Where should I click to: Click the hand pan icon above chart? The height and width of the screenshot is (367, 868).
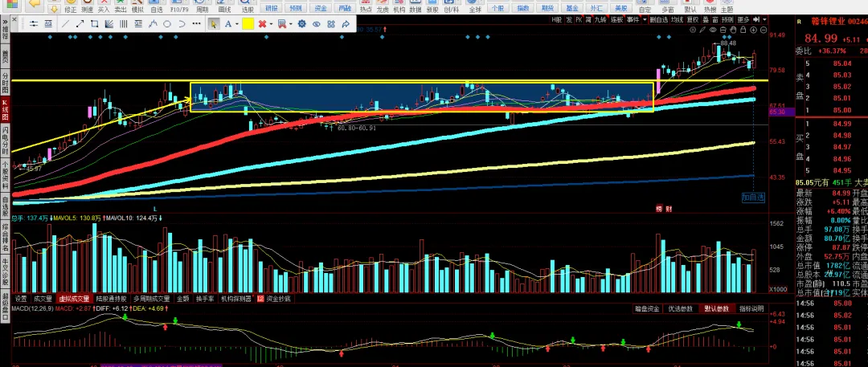tap(733, 30)
